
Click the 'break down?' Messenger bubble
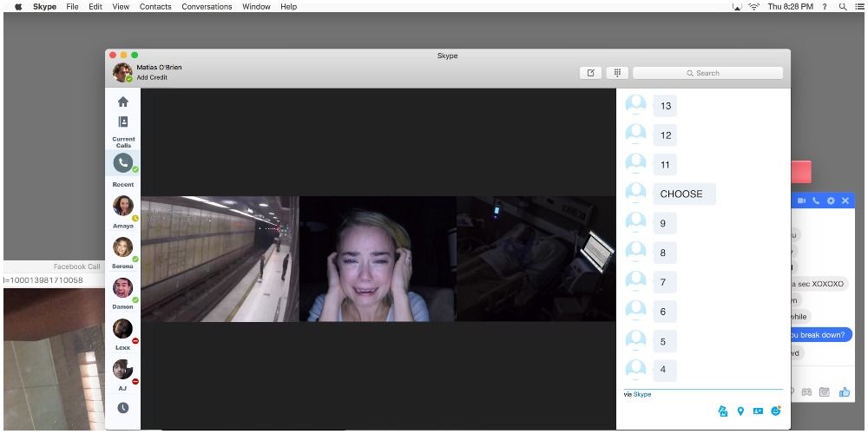(821, 335)
